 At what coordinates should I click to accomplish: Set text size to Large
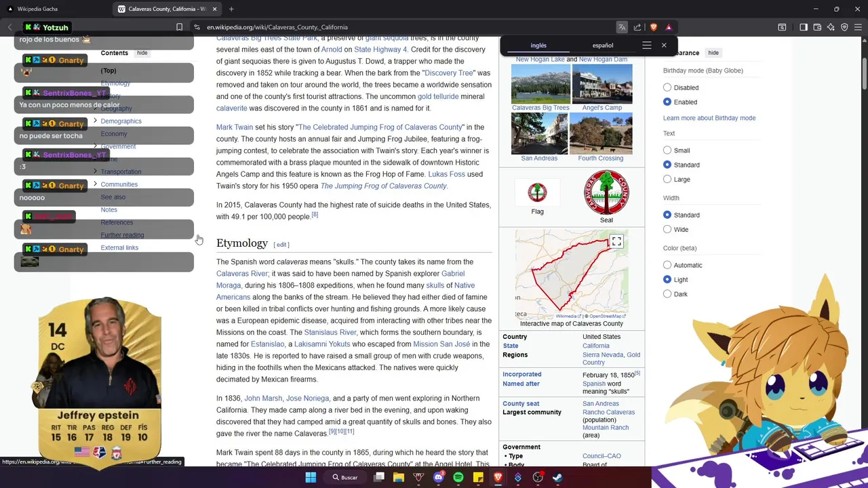click(x=667, y=179)
